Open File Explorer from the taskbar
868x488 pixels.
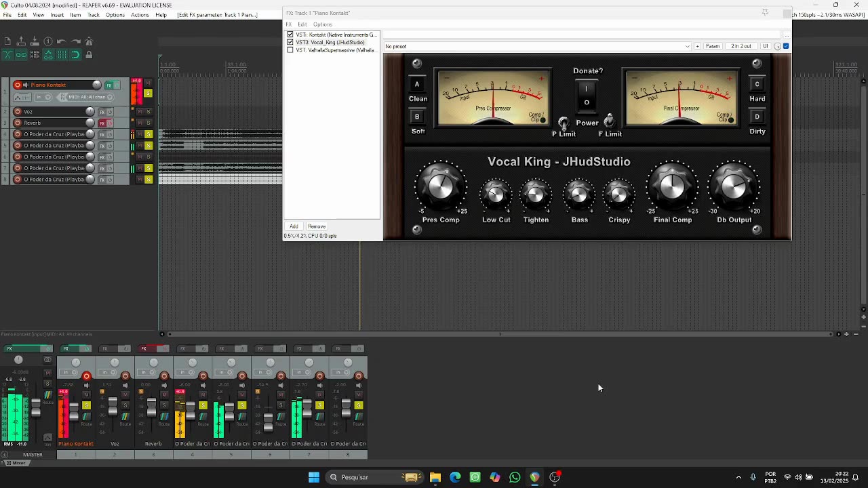[435, 477]
